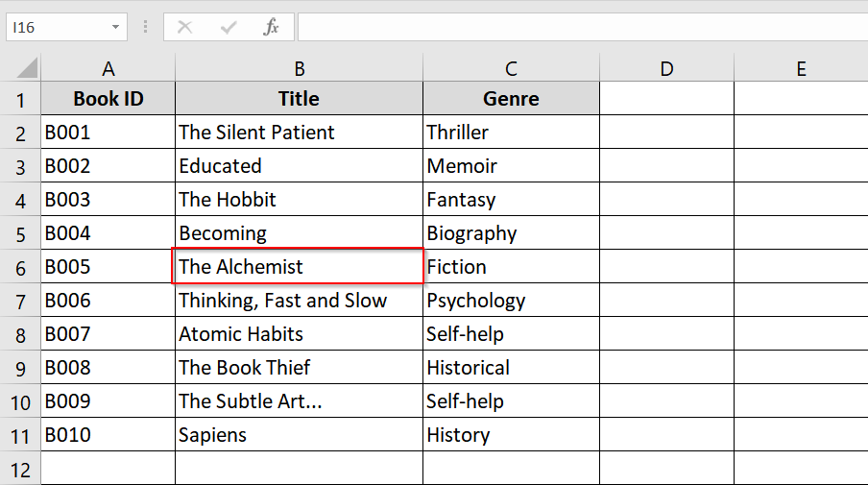Screen dimensions: 868x485
Task: Select cell containing Biography
Action: click(x=511, y=233)
